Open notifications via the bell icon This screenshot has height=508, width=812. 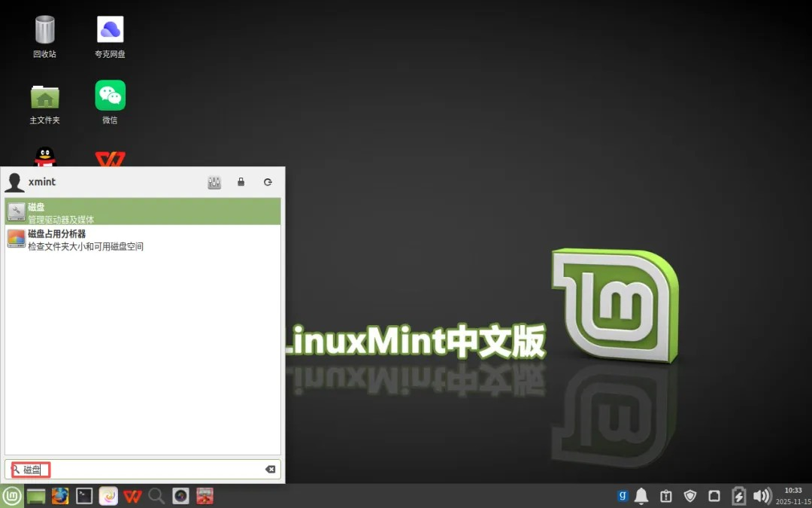(641, 496)
